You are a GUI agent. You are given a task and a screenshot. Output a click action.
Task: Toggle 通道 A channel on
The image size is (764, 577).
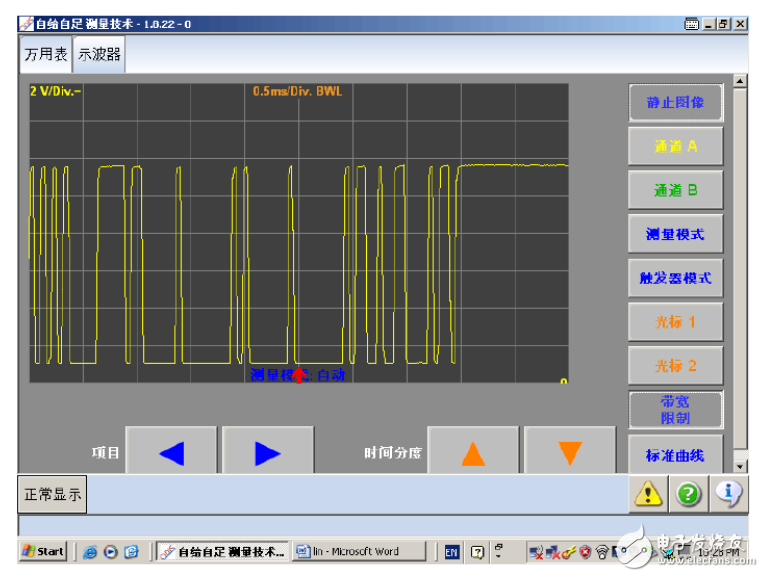click(675, 146)
